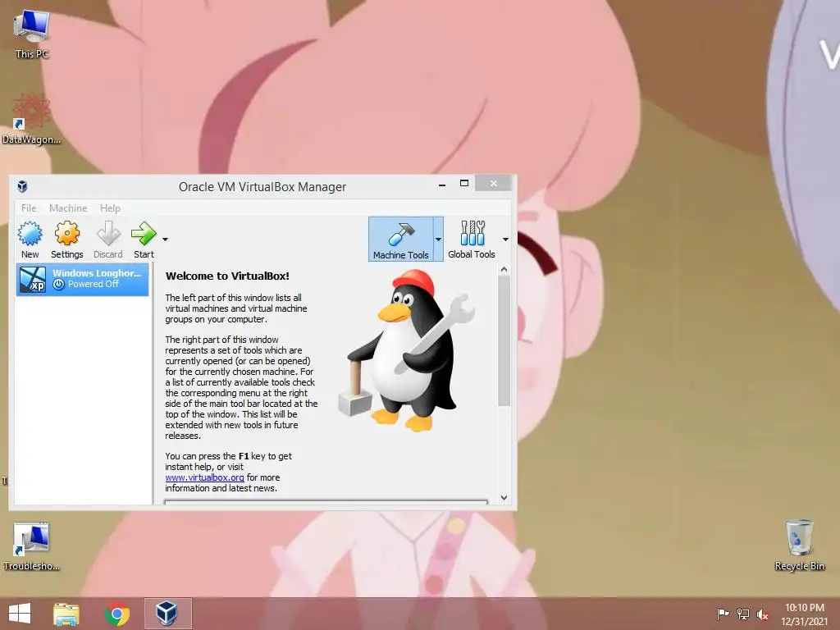Viewport: 840px width, 630px height.
Task: Open This PC desktop icon
Action: pyautogui.click(x=32, y=34)
